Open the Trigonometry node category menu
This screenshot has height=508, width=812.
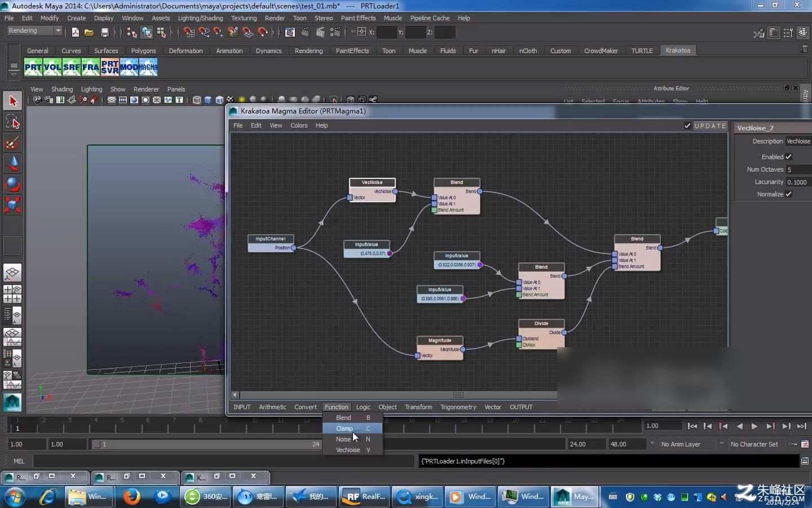coord(458,407)
